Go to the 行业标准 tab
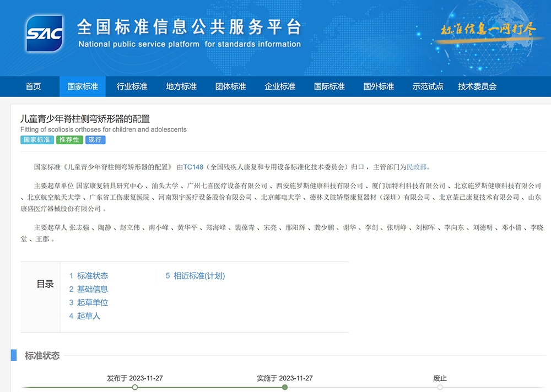551x392 pixels. 132,86
